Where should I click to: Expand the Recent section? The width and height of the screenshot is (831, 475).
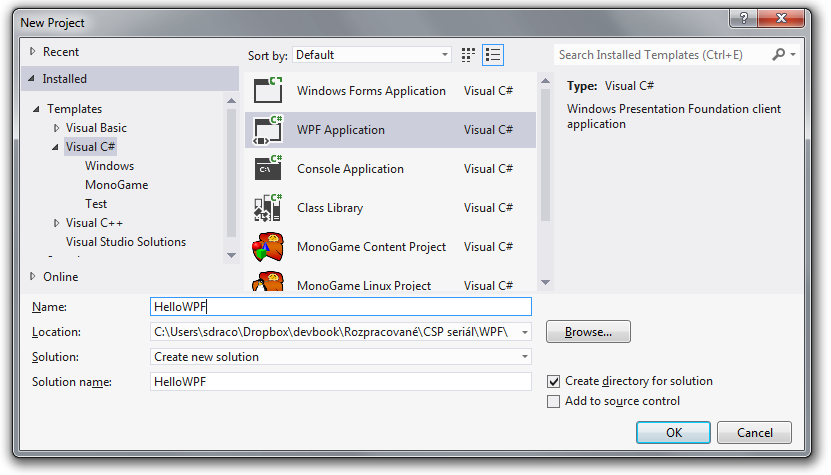(33, 51)
